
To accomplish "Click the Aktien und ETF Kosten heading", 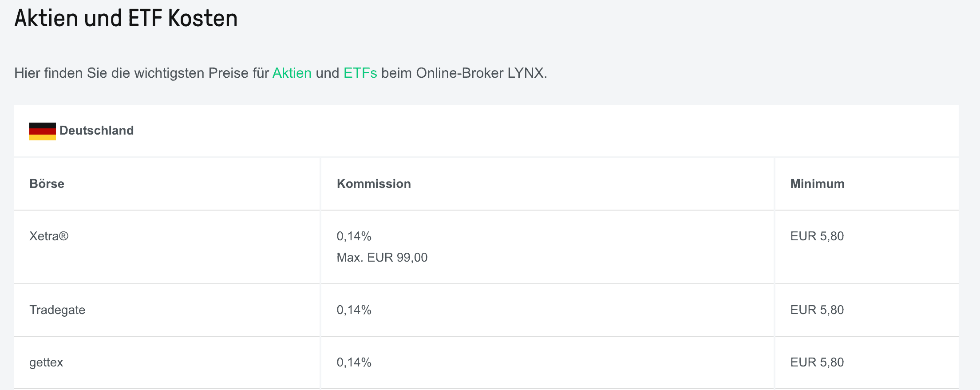I will tap(126, 19).
